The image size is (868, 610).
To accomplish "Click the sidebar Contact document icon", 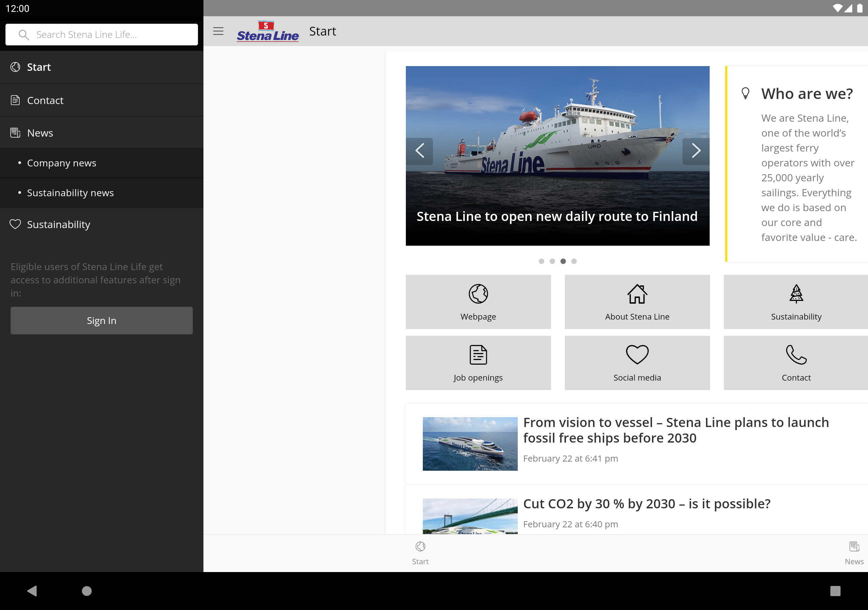I will [15, 100].
